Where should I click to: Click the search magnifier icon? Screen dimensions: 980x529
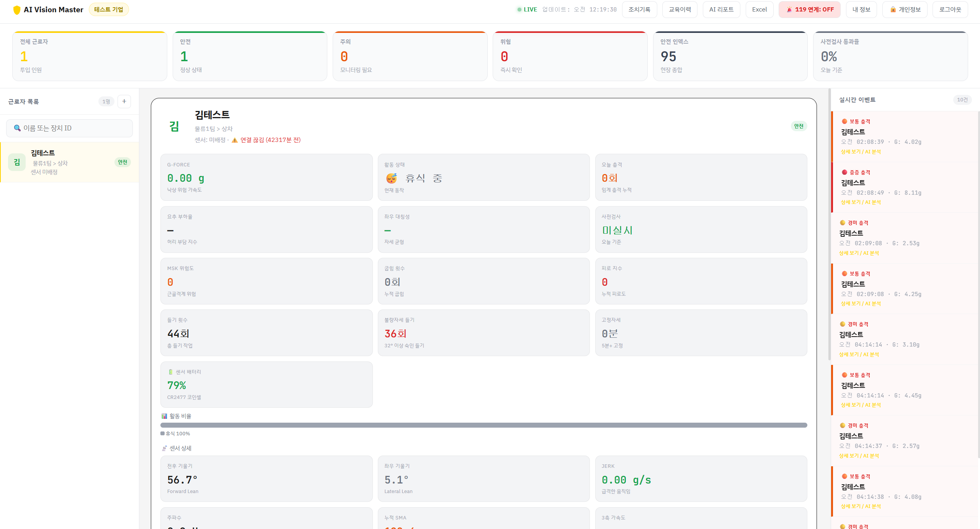click(x=17, y=128)
